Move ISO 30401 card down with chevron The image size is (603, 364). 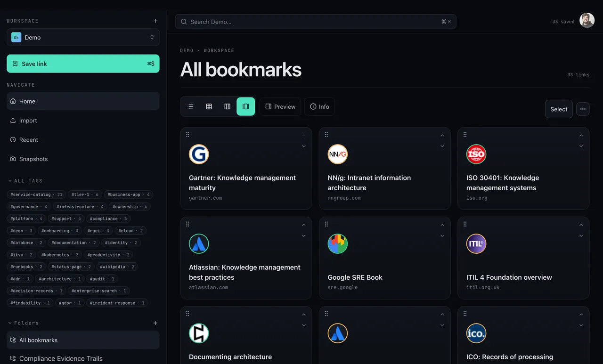pos(581,146)
